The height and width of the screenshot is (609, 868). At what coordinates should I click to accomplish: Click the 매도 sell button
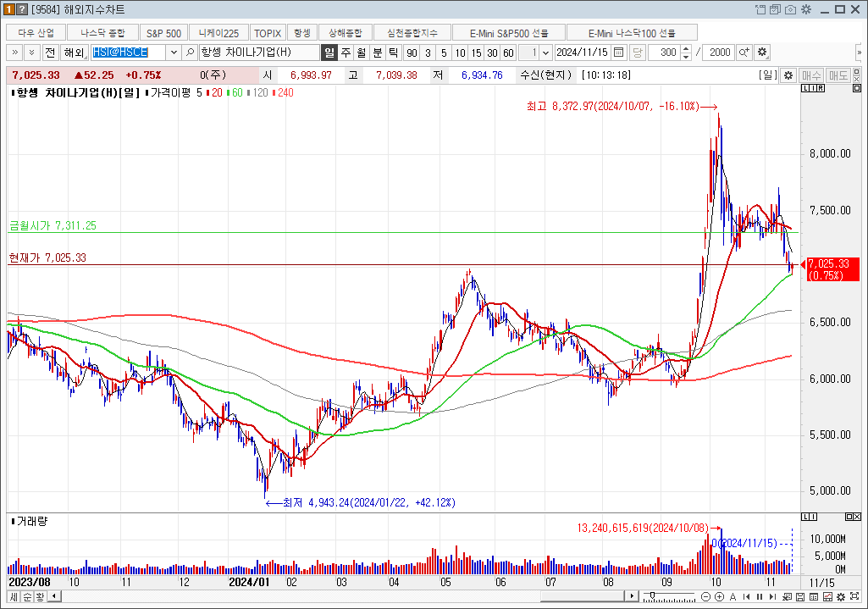pos(838,75)
